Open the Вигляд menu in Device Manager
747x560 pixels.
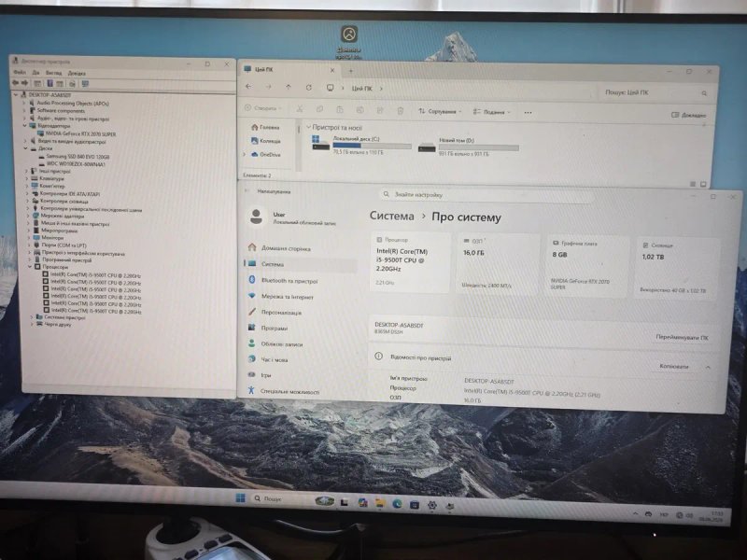(x=54, y=74)
